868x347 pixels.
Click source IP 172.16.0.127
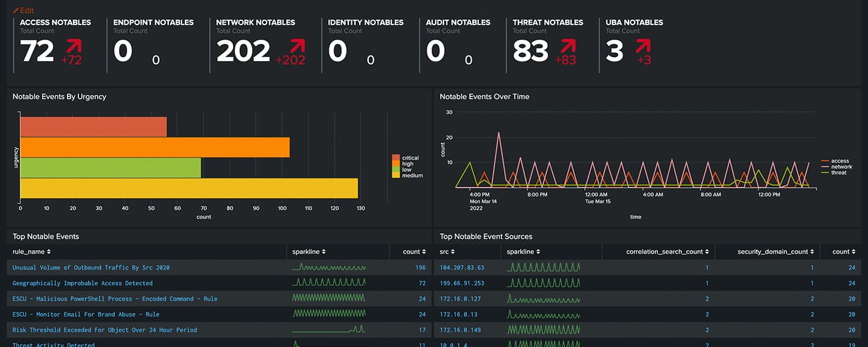460,299
